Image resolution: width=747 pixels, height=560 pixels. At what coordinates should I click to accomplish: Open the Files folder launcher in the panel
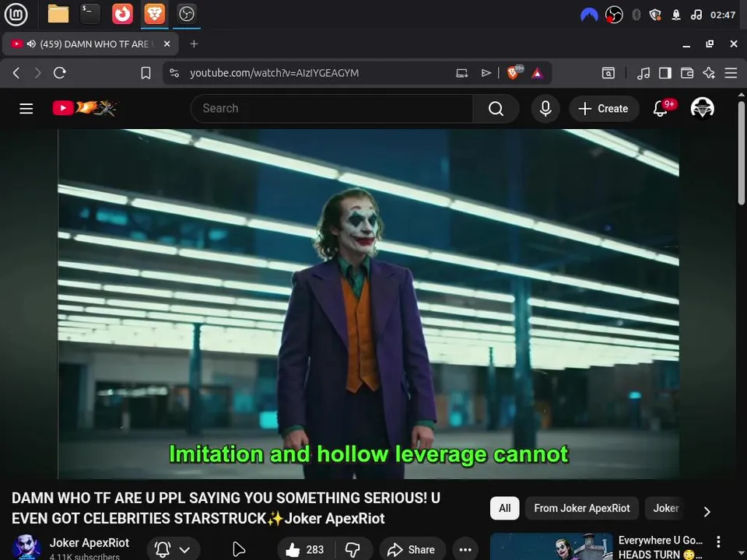tap(58, 14)
